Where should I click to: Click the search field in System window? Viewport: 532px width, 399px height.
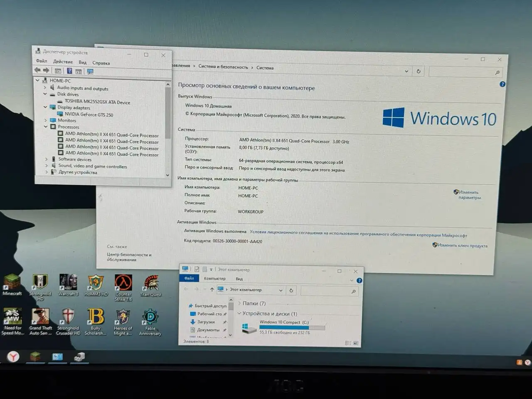462,72
